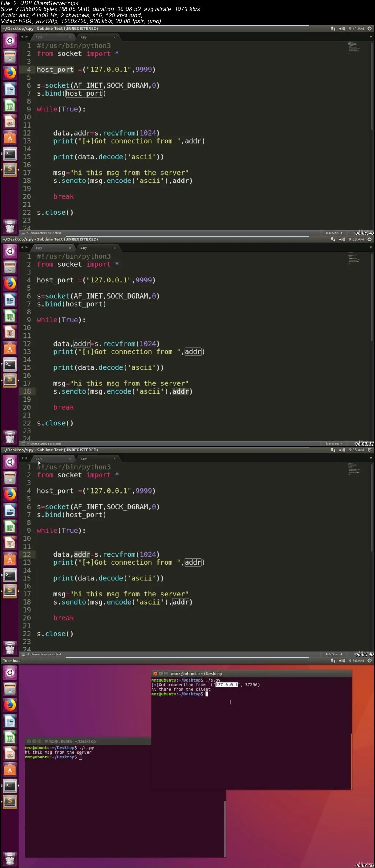Open Files launcher in the 9:55 AM frame
This screenshot has height=868, width=375.
10,478
